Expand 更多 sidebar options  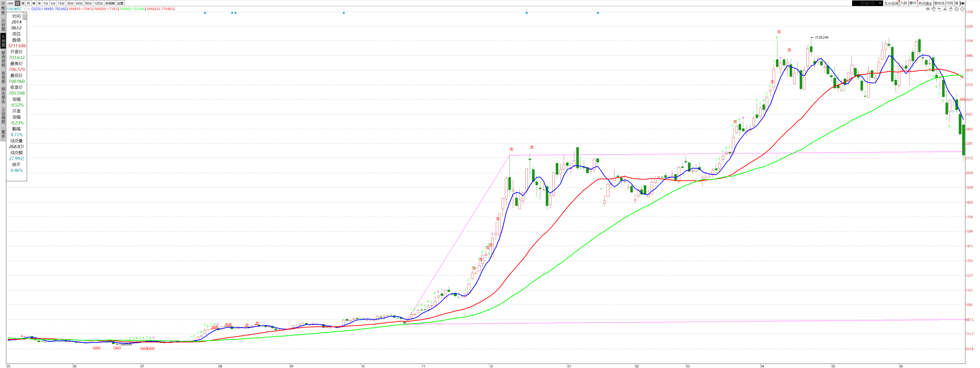3,134
